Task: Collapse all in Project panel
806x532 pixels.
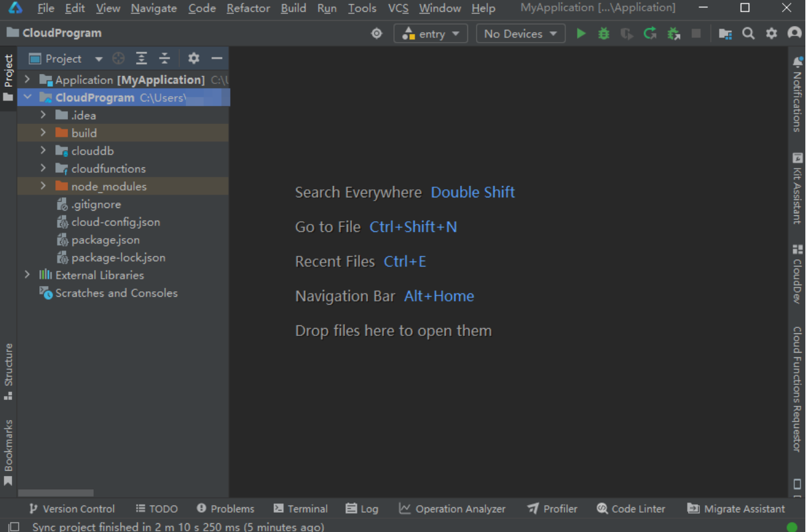Action: click(165, 59)
